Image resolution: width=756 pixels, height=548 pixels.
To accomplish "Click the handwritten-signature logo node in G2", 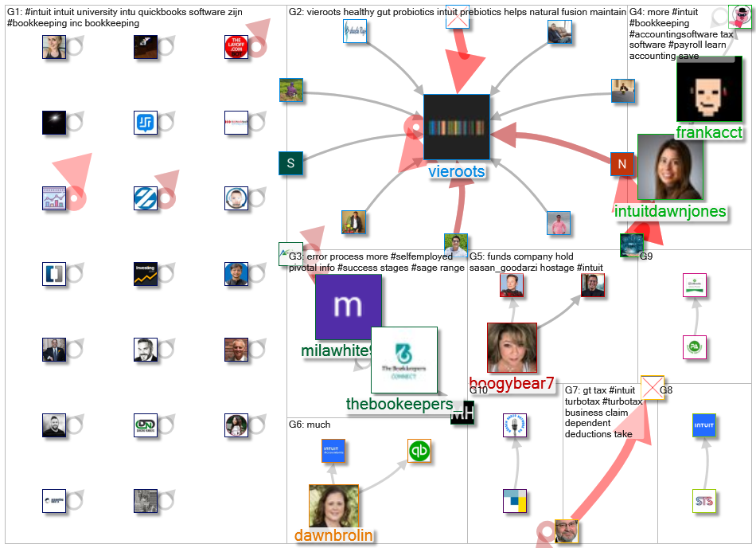I will 355,31.
